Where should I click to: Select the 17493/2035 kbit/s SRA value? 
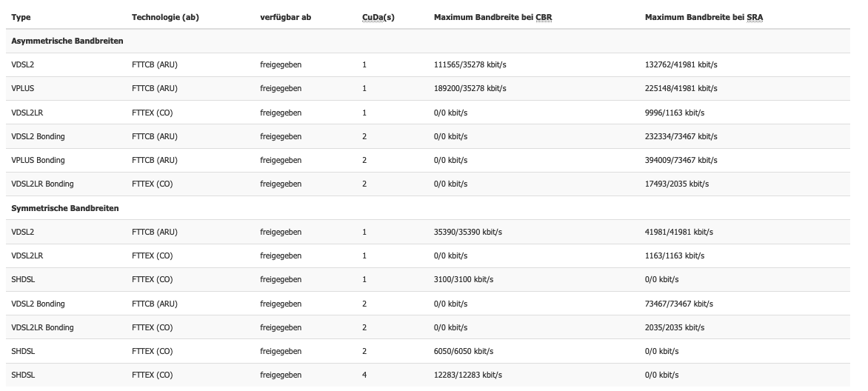676,184
